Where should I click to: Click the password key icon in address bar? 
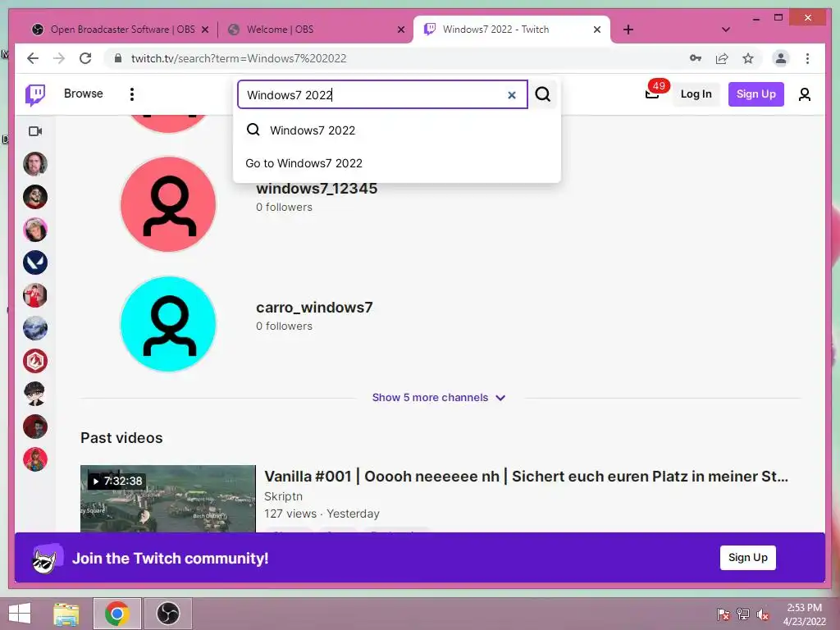pyautogui.click(x=696, y=58)
